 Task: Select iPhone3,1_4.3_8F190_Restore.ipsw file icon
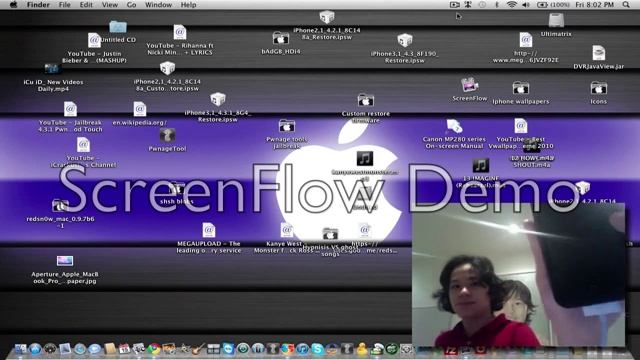tap(404, 40)
